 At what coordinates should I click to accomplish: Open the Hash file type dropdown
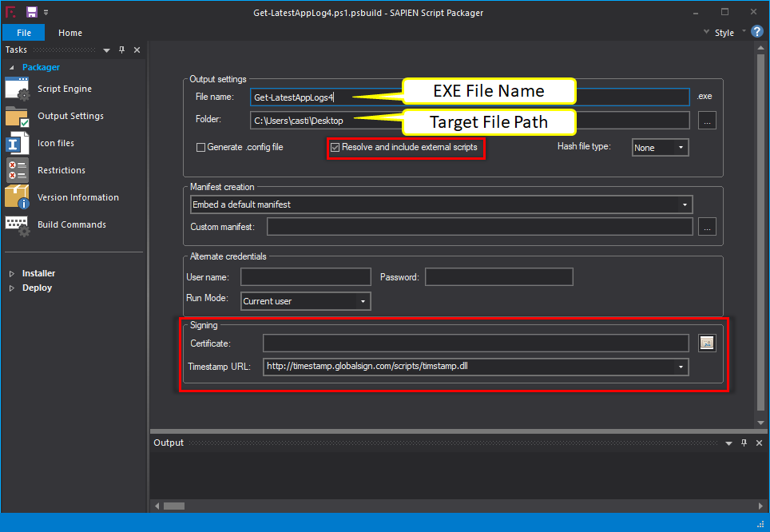[660, 148]
